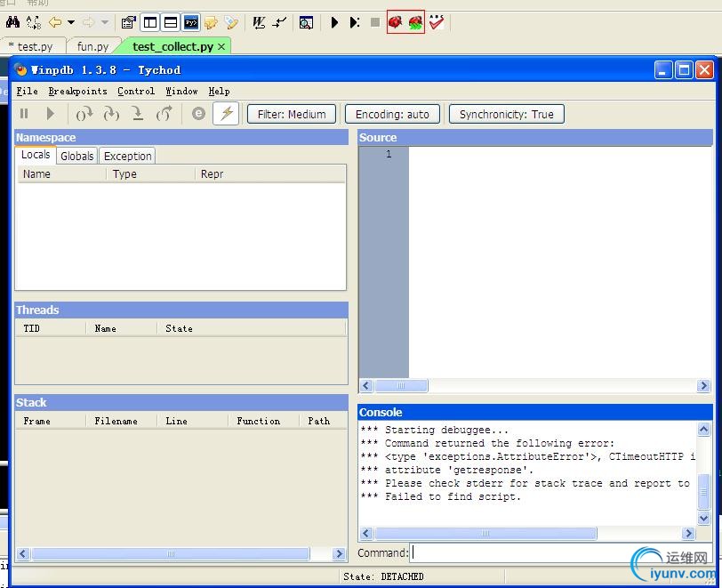This screenshot has height=588, width=722.
Task: Click the Console scroll down arrow
Action: click(703, 519)
